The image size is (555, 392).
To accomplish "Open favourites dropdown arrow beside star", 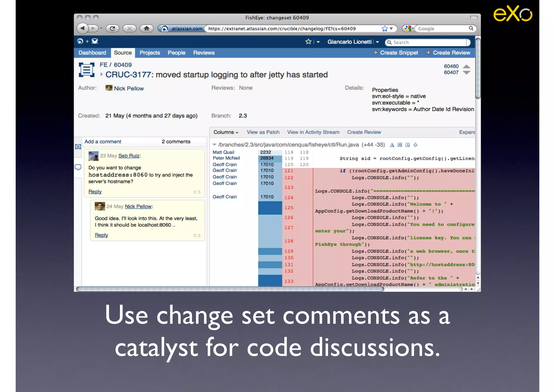I will (318, 42).
